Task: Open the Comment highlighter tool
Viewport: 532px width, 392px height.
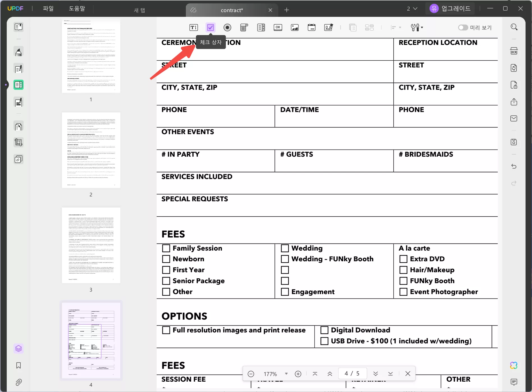Action: click(19, 52)
